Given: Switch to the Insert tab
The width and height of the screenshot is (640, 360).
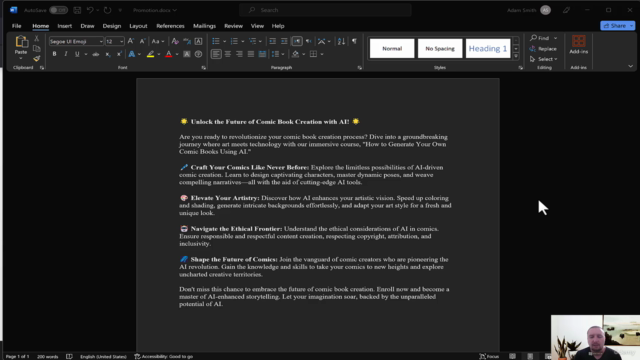Looking at the screenshot, I should (x=64, y=26).
